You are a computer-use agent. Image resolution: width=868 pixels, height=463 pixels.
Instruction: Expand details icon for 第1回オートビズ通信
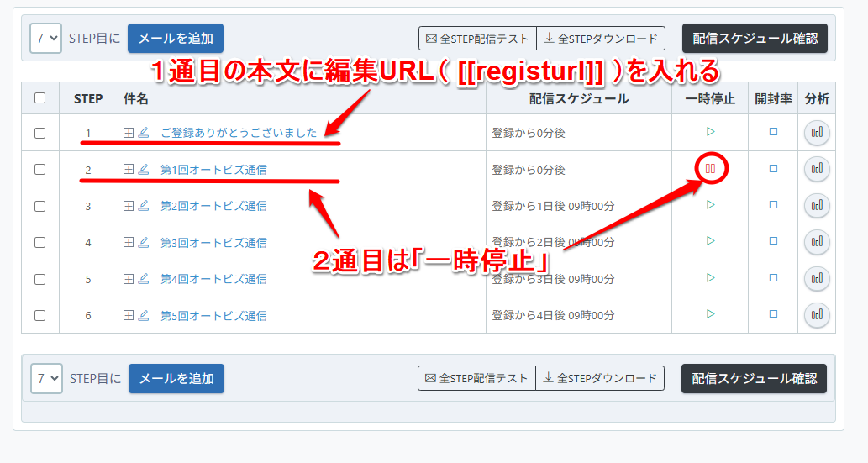[129, 169]
